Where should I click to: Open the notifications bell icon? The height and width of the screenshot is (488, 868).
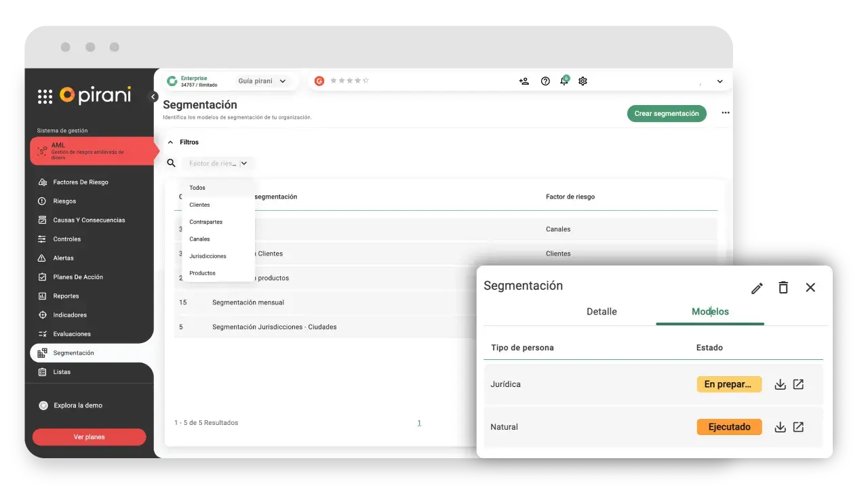[564, 81]
